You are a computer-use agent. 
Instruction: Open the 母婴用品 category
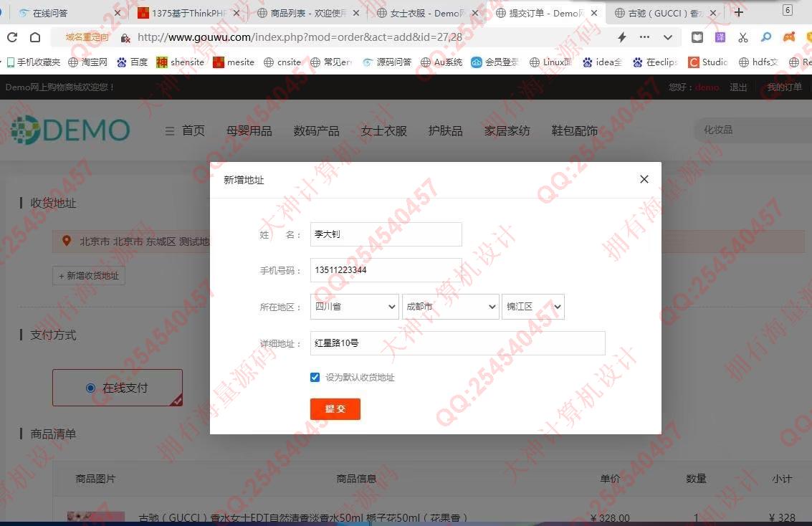[249, 130]
